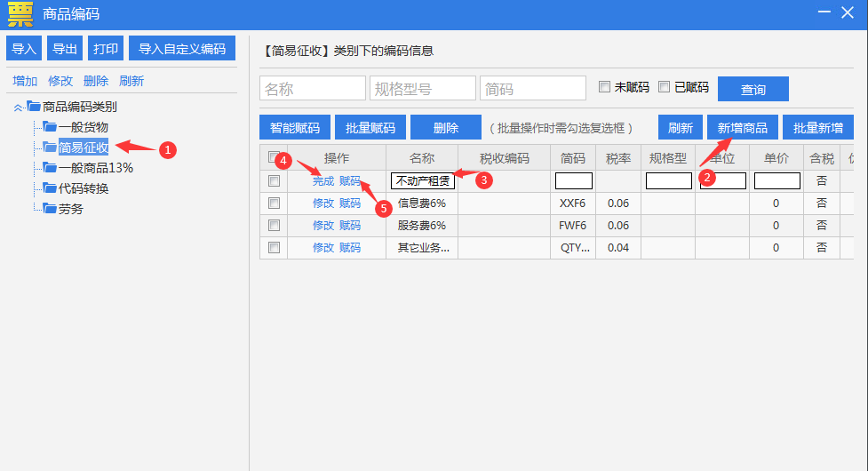Screen dimensions: 868x471
Task: Tick the 已赋码 checkbox
Action: [665, 87]
